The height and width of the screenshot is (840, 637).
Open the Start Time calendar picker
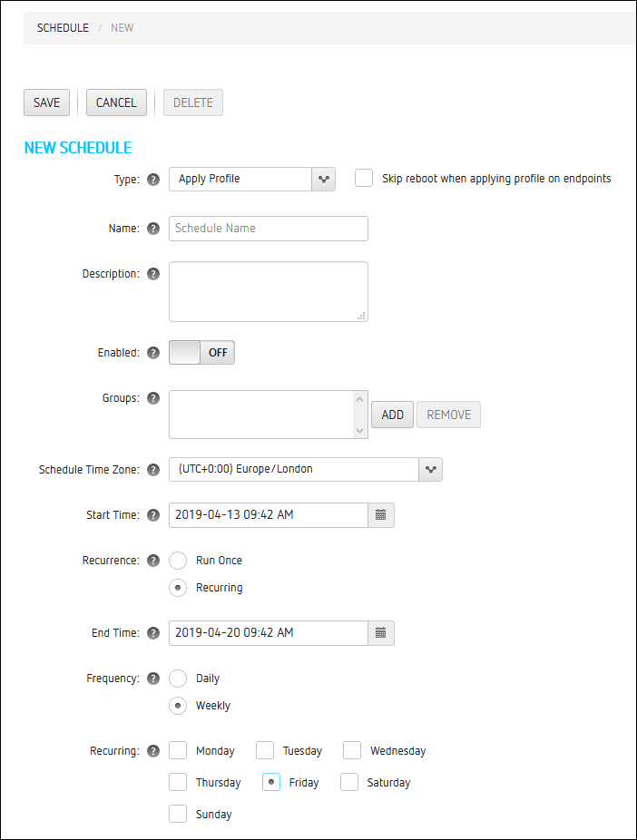pyautogui.click(x=381, y=515)
